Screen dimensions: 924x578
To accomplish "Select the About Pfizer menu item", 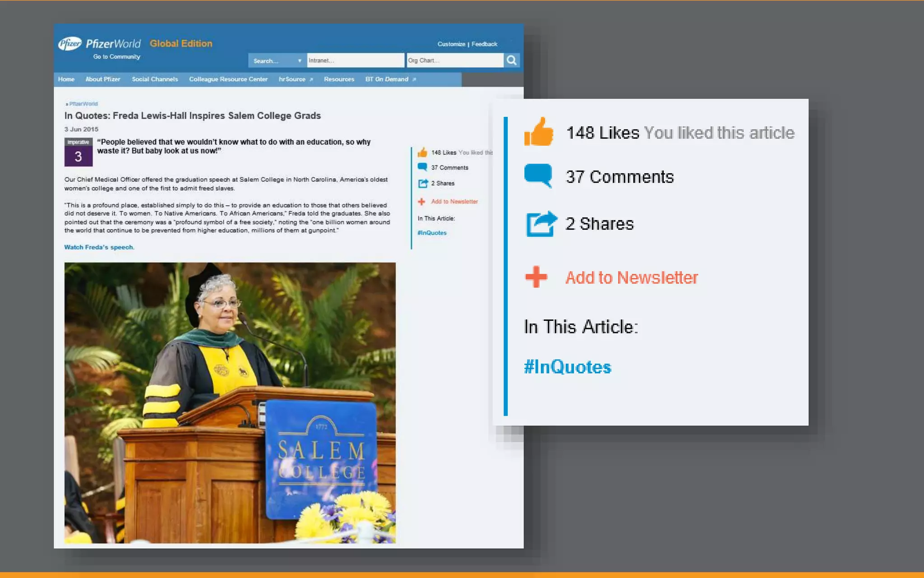I will coord(102,79).
